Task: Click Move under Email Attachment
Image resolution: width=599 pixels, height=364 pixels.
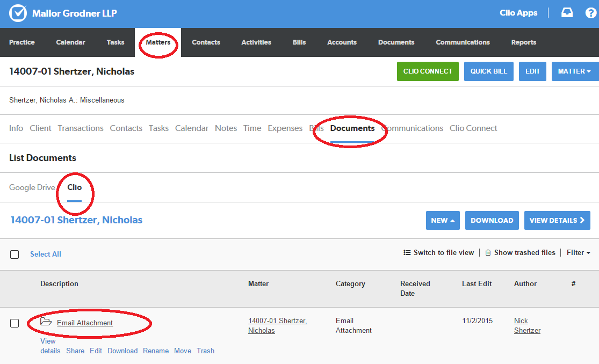Action: coord(183,351)
